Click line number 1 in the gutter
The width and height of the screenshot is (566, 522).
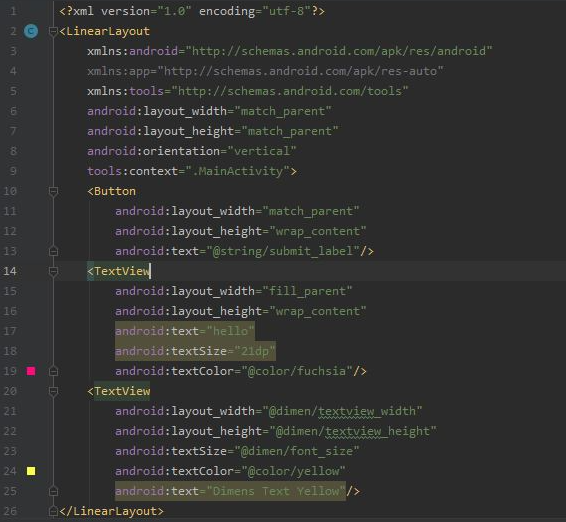pyautogui.click(x=13, y=11)
